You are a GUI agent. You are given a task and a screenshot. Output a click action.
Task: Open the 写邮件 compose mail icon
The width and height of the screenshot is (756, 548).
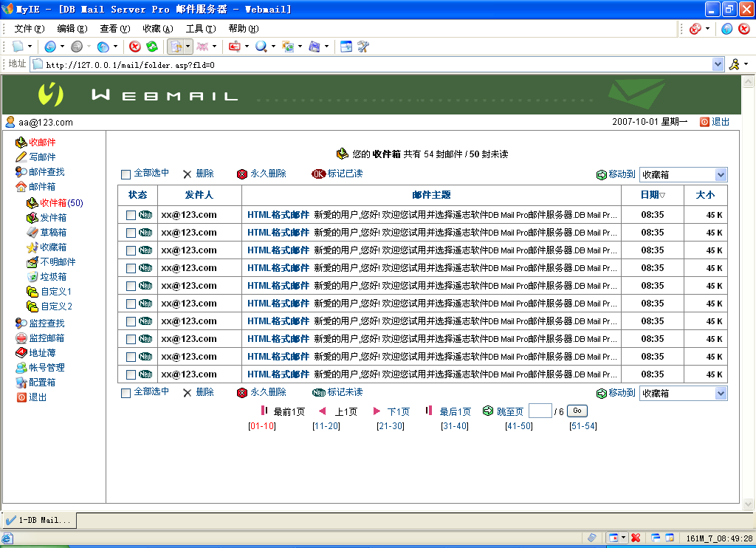tap(21, 157)
